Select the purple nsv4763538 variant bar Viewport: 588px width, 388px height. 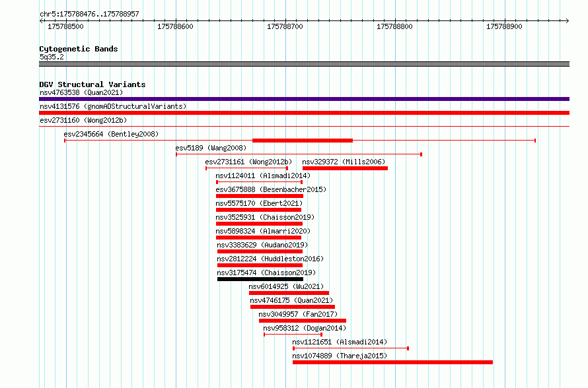click(x=304, y=99)
